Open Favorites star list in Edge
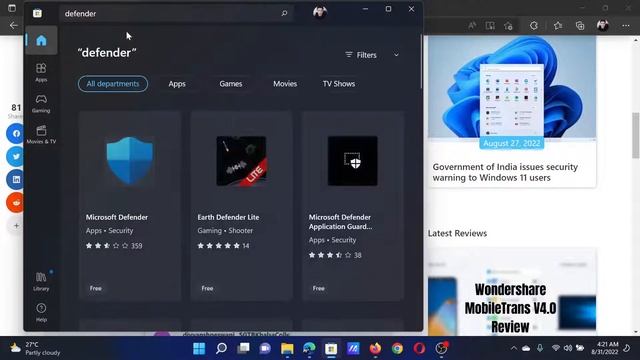The height and width of the screenshot is (360, 640). tap(558, 26)
